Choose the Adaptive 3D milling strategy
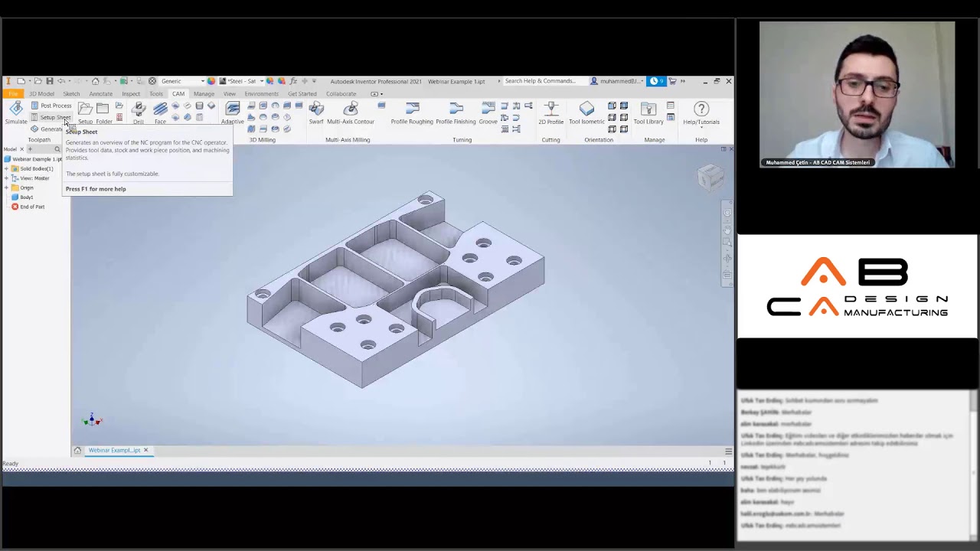Image resolution: width=980 pixels, height=551 pixels. (232, 113)
